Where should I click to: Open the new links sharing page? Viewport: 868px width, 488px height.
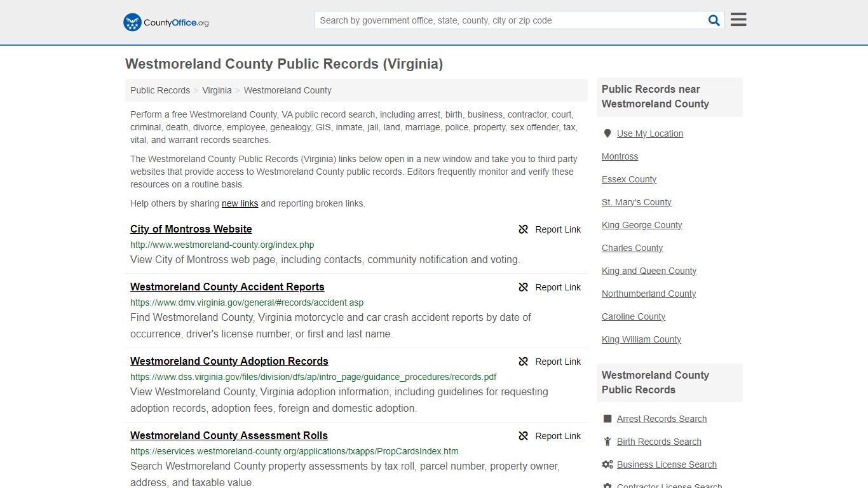[240, 203]
